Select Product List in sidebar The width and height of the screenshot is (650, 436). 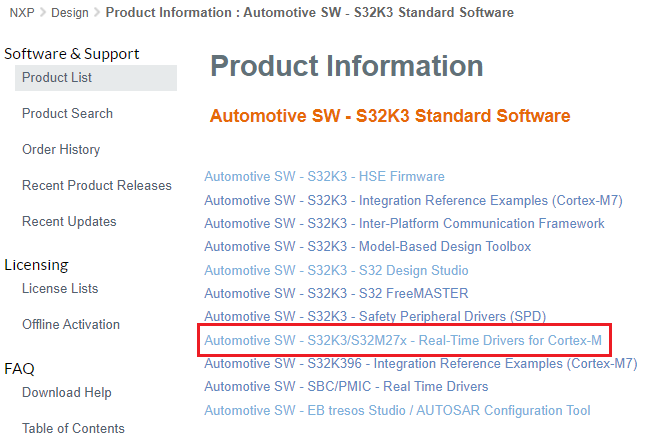[x=57, y=78]
